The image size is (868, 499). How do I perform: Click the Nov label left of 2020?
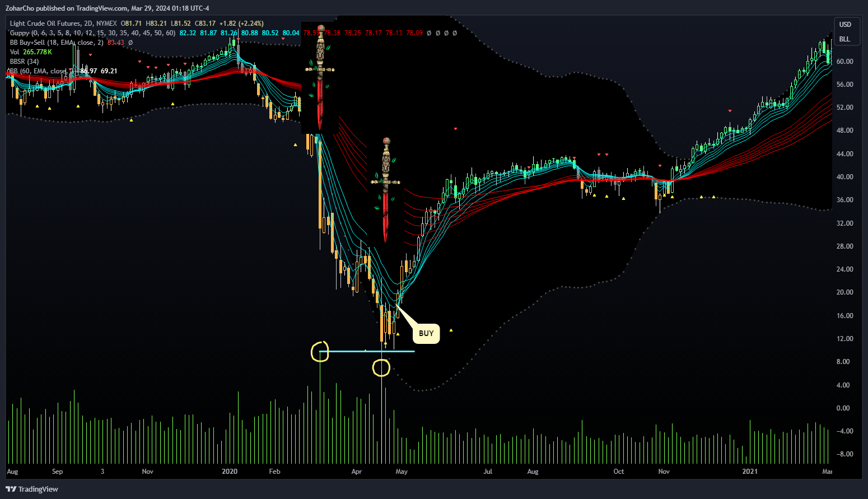[148, 472]
